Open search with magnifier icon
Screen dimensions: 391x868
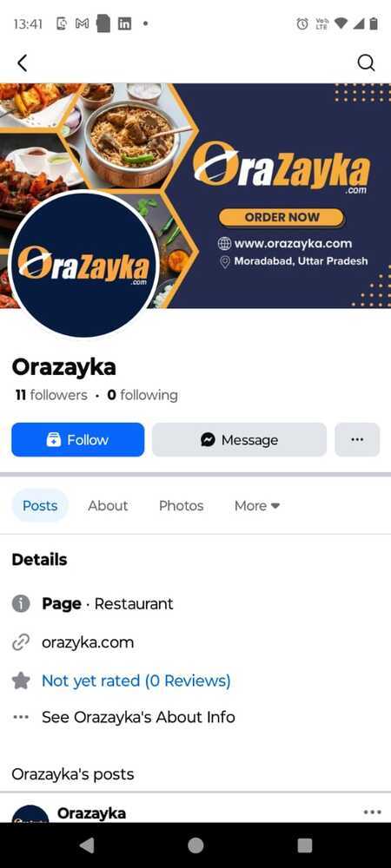click(366, 63)
